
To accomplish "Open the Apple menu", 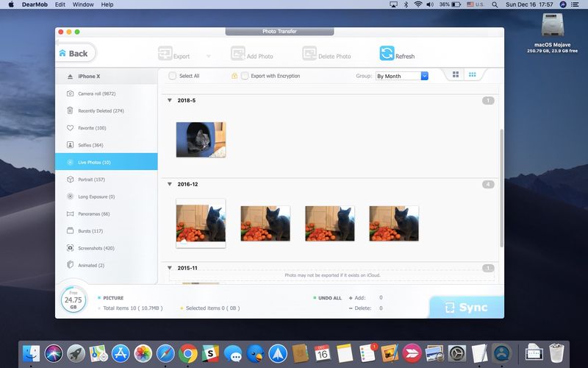I will tap(11, 4).
